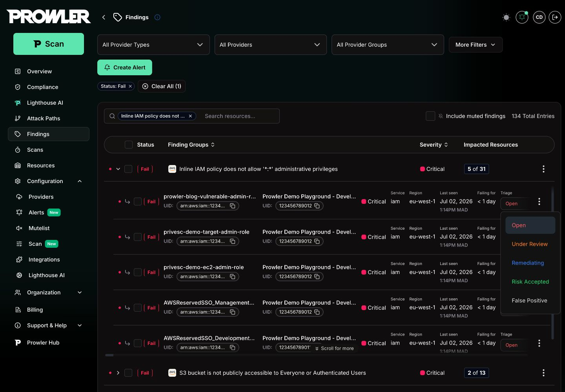Open actions menu for Inline IAM policy group
The width and height of the screenshot is (565, 392).
point(543,169)
